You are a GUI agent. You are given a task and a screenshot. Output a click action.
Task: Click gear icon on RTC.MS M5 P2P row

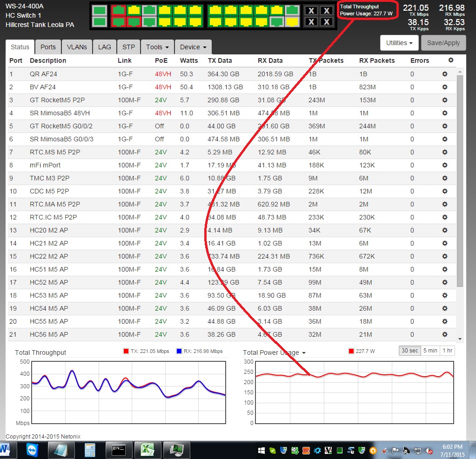(x=445, y=152)
